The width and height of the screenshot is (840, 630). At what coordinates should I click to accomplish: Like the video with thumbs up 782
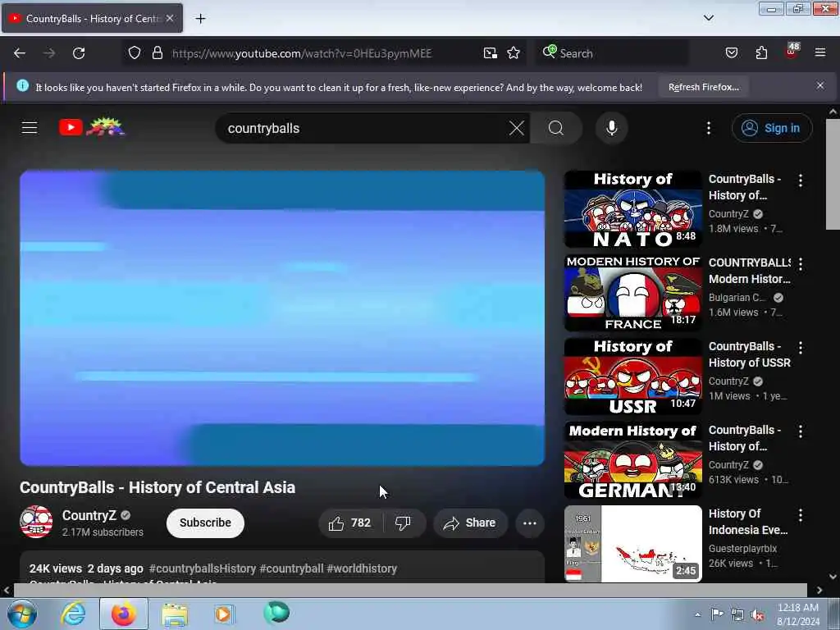click(x=349, y=523)
